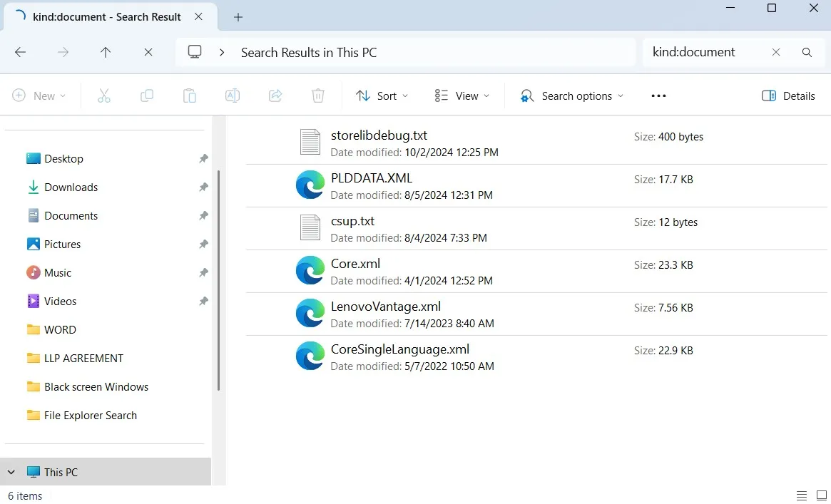Screen dimensions: 831x504
Task: Click the Delete icon on the toolbar
Action: [x=317, y=95]
